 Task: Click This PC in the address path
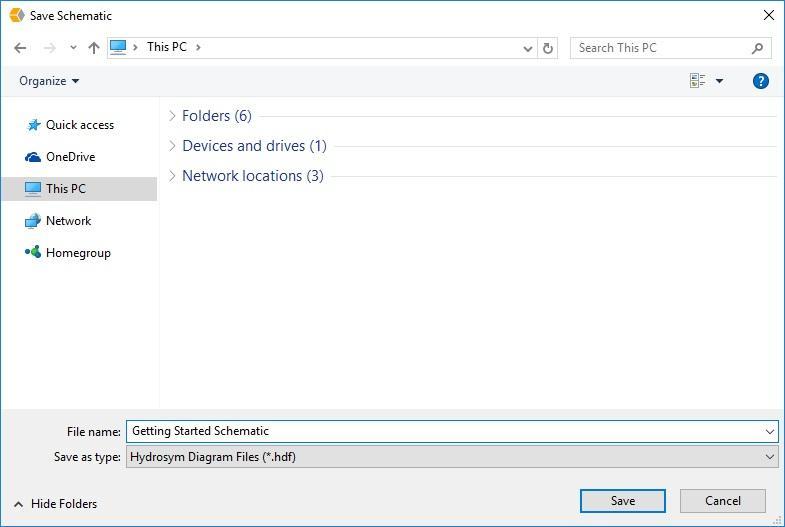(167, 47)
